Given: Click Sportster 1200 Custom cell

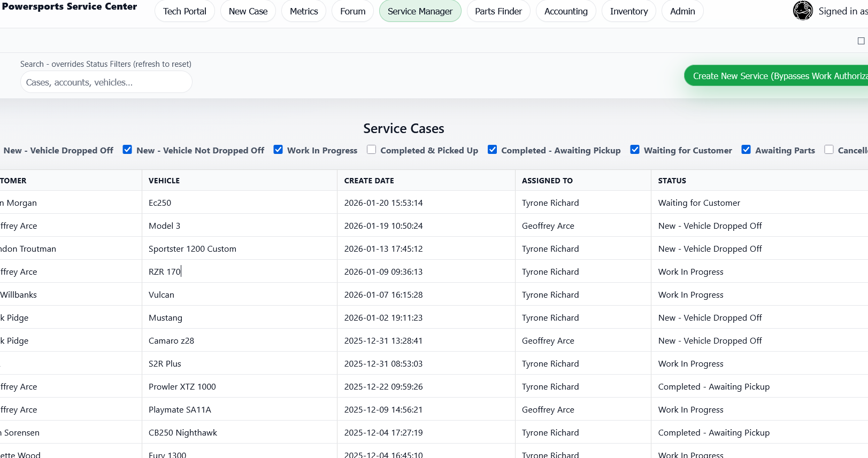Looking at the screenshot, I should (239, 249).
